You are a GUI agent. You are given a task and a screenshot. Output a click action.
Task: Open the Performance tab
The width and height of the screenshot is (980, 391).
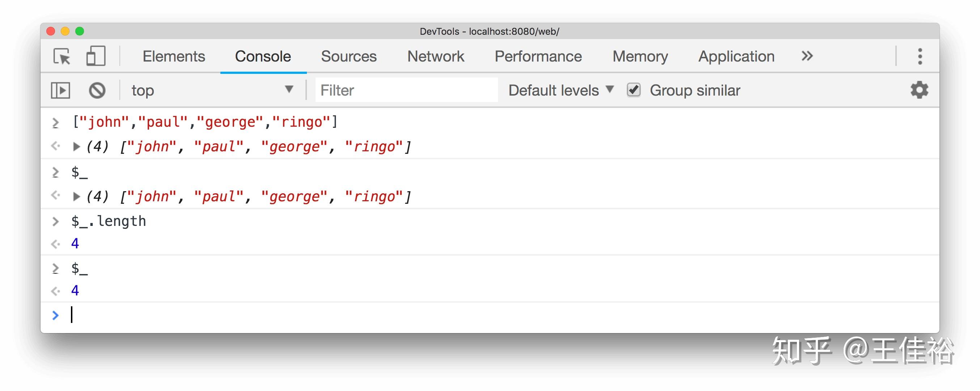[x=538, y=56]
